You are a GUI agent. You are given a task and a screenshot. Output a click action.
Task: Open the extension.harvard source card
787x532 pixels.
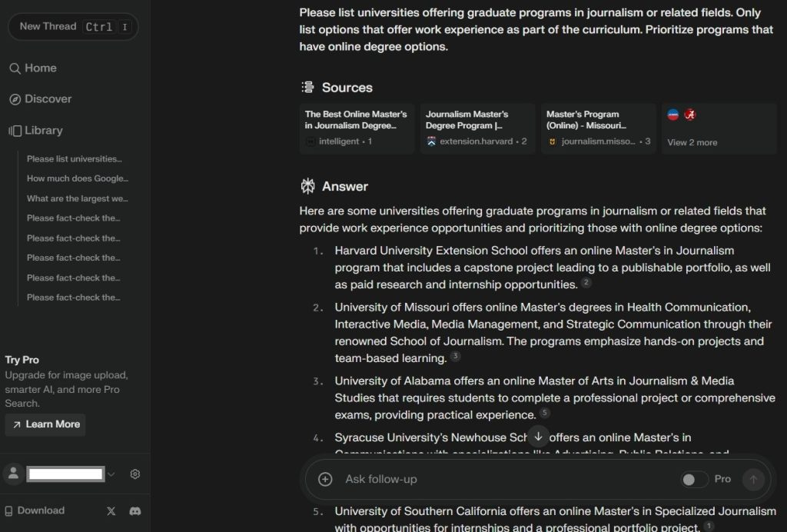[x=478, y=128]
